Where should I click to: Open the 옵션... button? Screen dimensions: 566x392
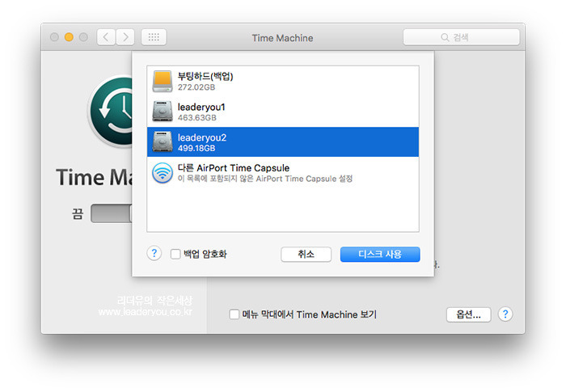[x=468, y=314]
